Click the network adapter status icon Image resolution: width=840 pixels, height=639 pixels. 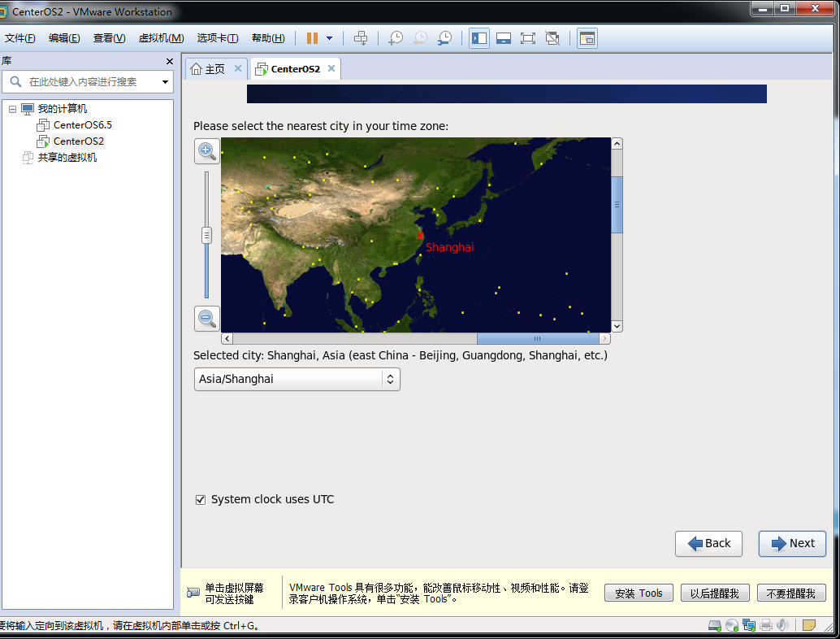tap(749, 625)
